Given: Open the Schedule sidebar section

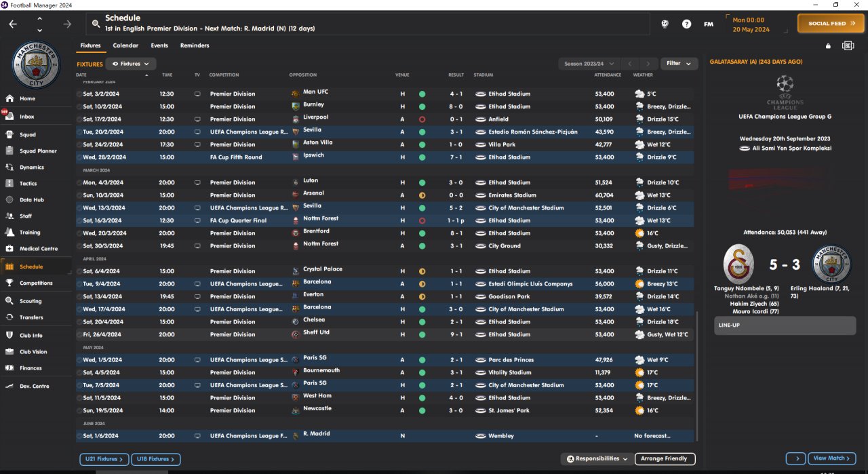Looking at the screenshot, I should [x=37, y=266].
